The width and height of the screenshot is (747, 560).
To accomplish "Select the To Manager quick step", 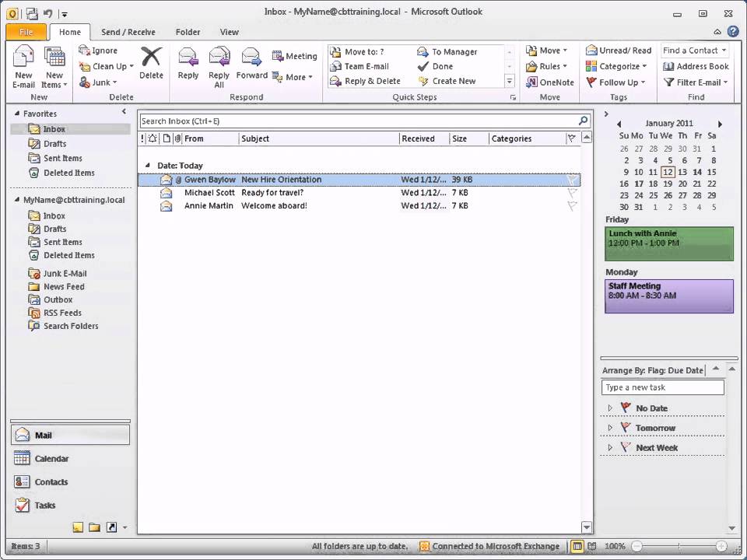I will [447, 51].
